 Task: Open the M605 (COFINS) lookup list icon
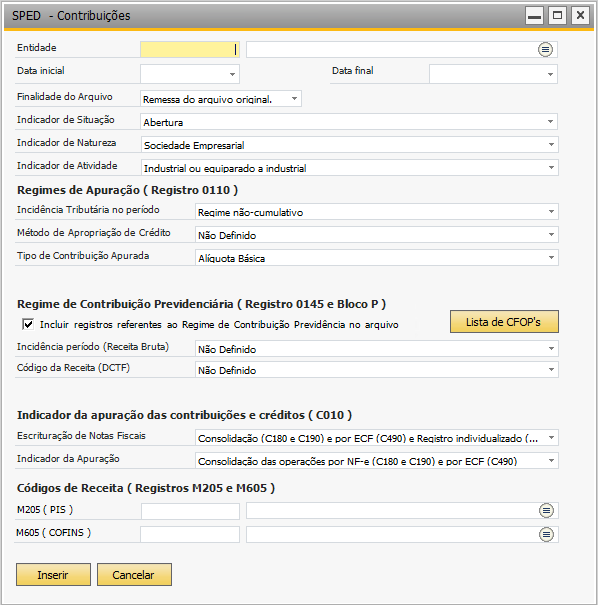546,534
